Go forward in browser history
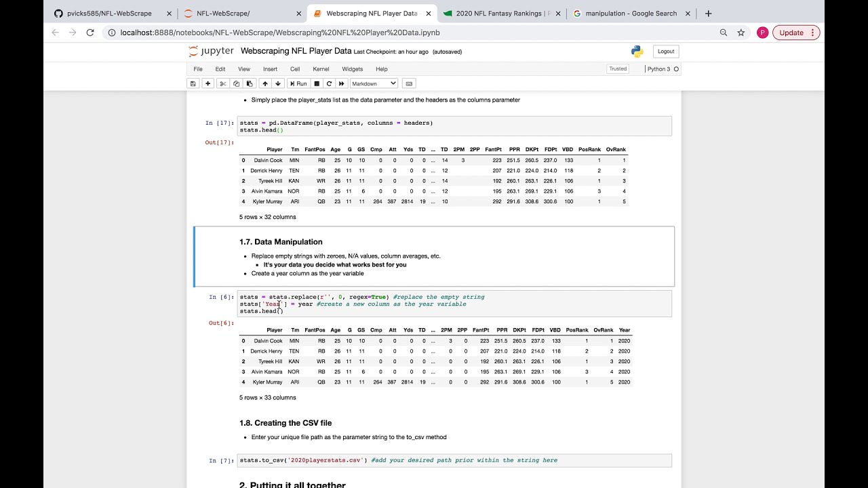This screenshot has height=488, width=868. point(73,33)
